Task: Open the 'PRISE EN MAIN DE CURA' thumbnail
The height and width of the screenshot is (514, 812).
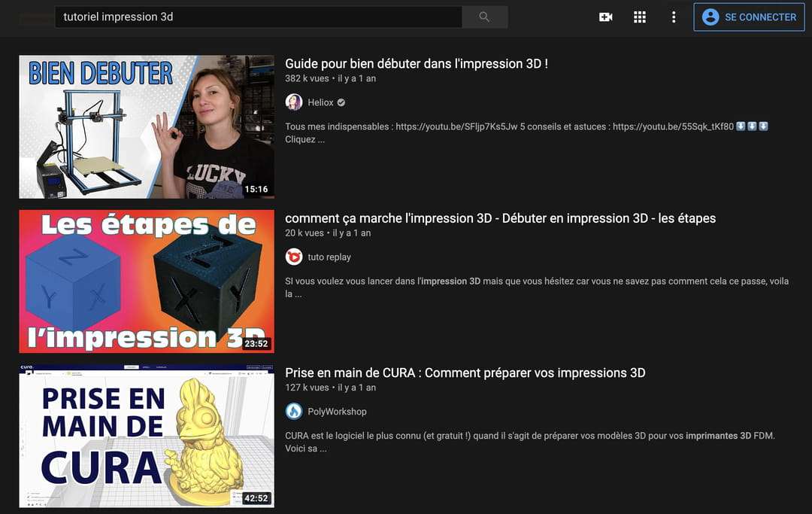Action: click(147, 436)
